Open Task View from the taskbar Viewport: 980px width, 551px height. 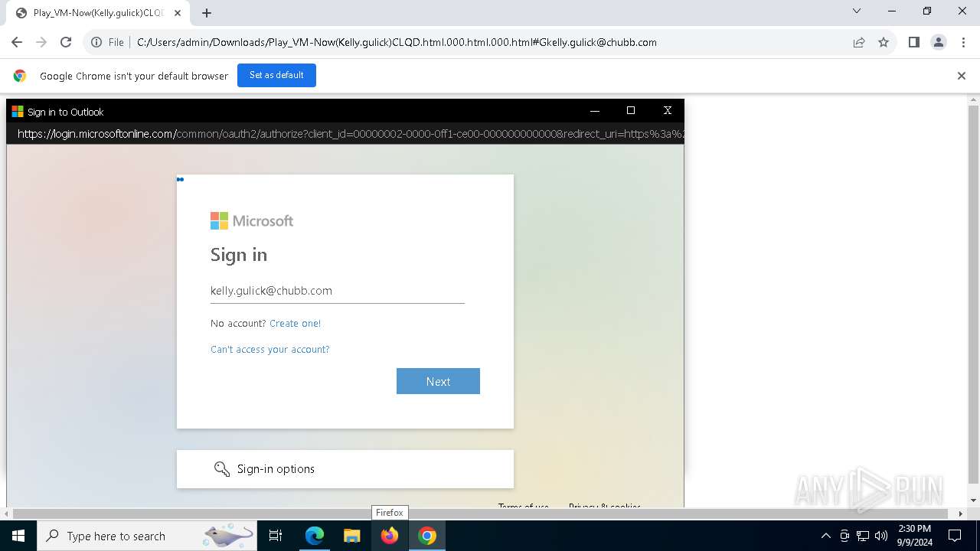coord(276,536)
